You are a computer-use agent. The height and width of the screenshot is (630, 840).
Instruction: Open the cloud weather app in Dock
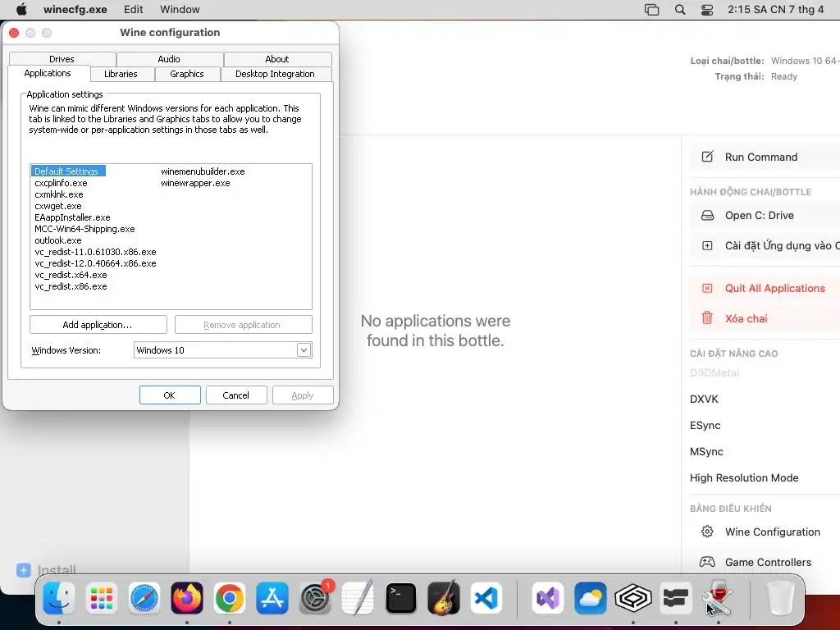pyautogui.click(x=591, y=598)
